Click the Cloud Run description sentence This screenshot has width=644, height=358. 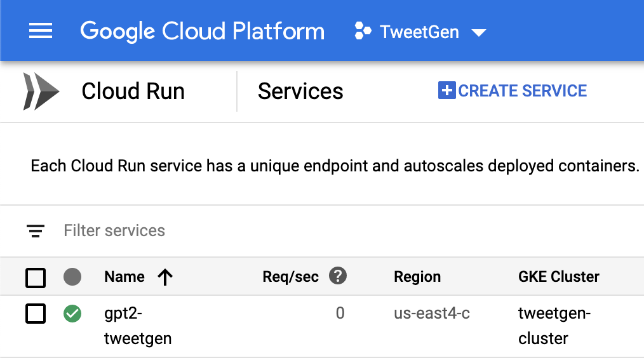[335, 166]
